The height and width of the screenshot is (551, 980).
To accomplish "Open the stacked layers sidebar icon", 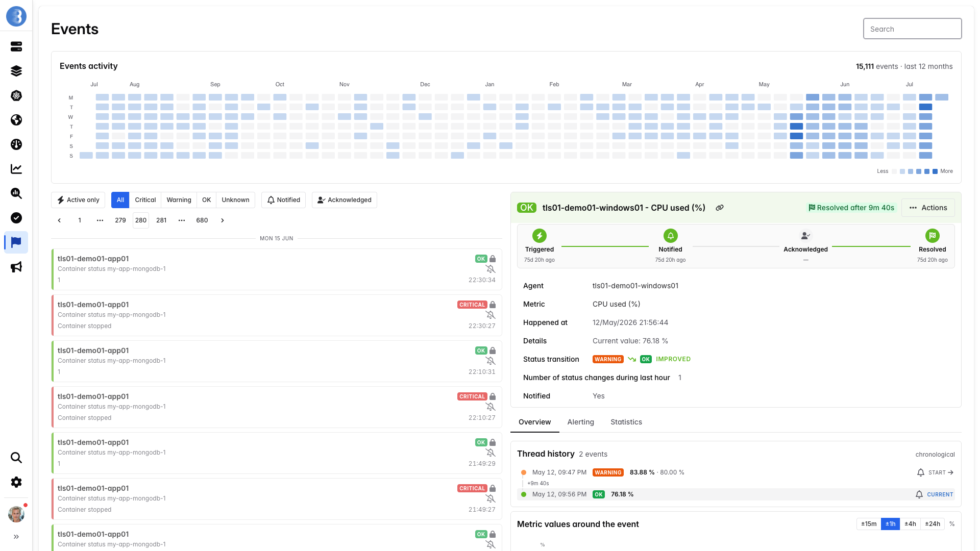I will (16, 71).
